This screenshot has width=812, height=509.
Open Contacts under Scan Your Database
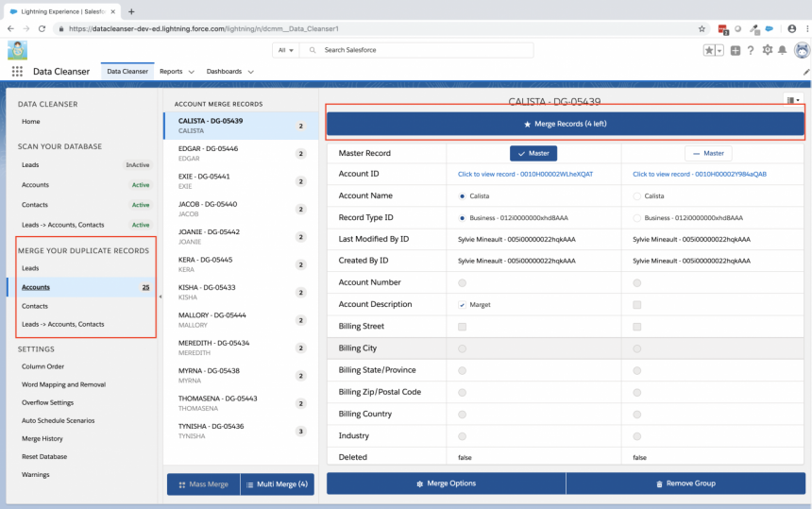click(x=35, y=205)
